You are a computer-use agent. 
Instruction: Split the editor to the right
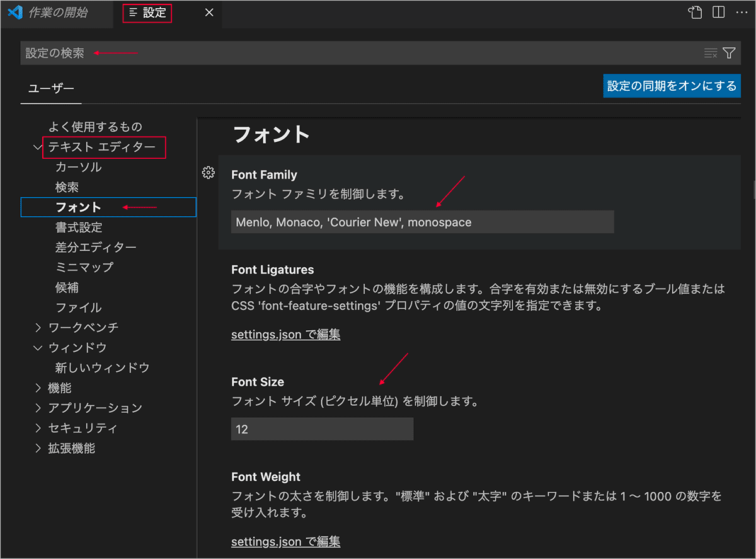pyautogui.click(x=718, y=13)
